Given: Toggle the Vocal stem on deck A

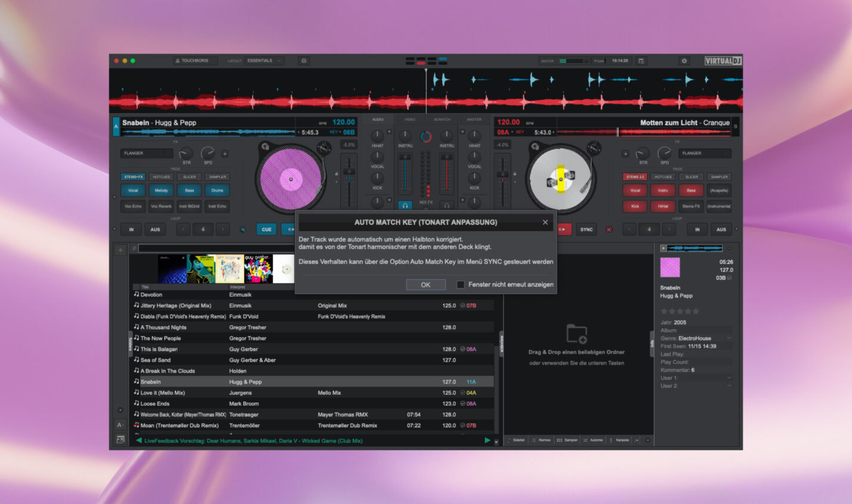Looking at the screenshot, I should (132, 190).
